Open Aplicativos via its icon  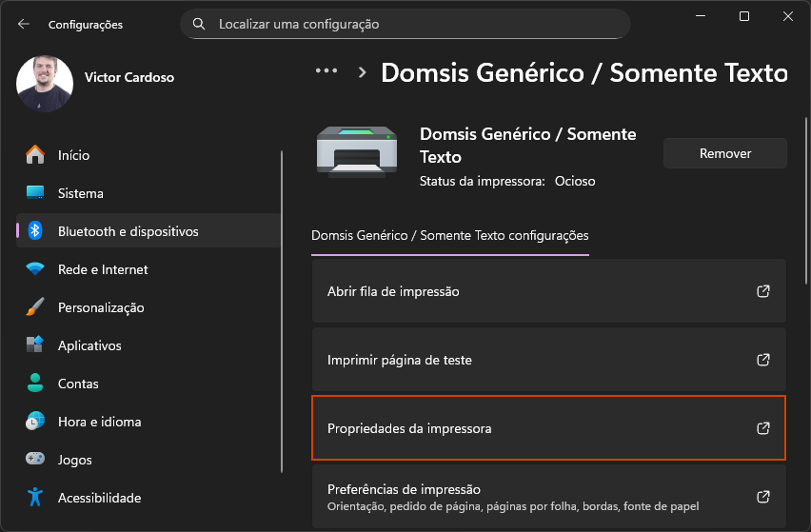coord(35,345)
